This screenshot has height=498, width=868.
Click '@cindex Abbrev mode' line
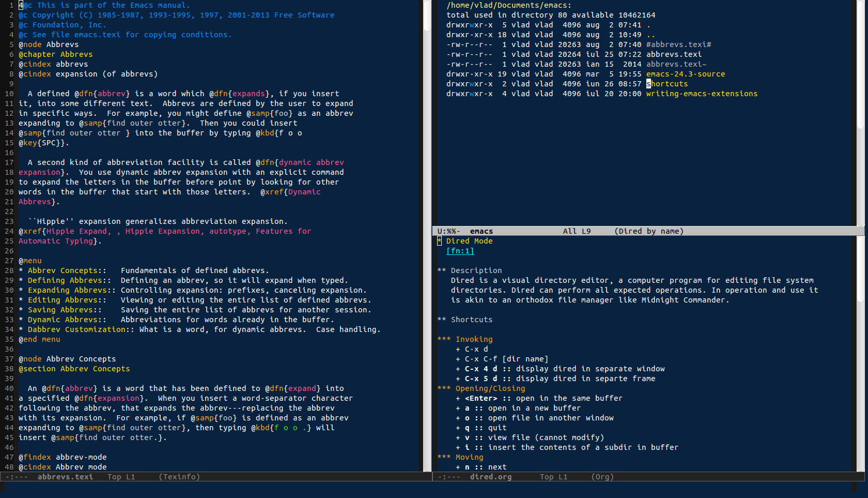point(63,467)
